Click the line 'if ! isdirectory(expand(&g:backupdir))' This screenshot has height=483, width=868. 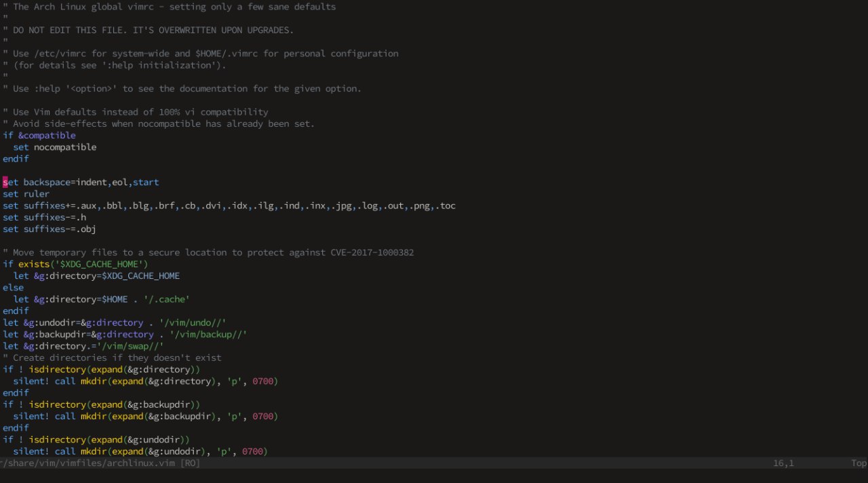[x=102, y=404]
